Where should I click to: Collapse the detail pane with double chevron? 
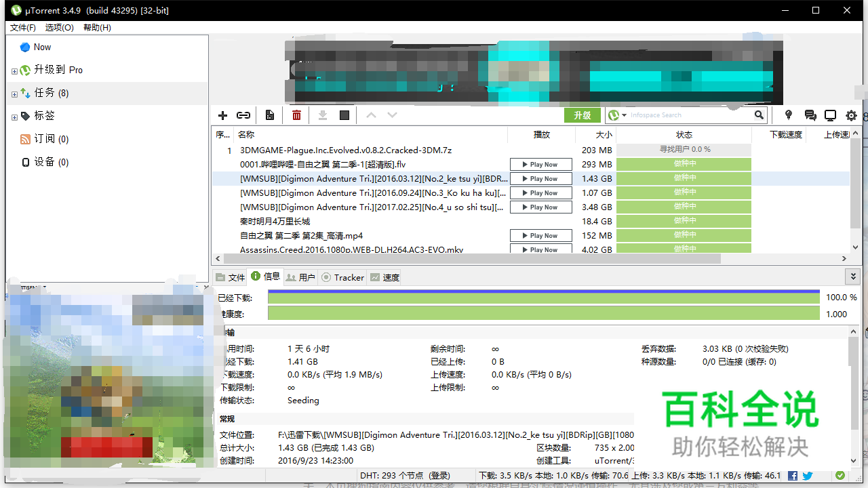(x=852, y=277)
